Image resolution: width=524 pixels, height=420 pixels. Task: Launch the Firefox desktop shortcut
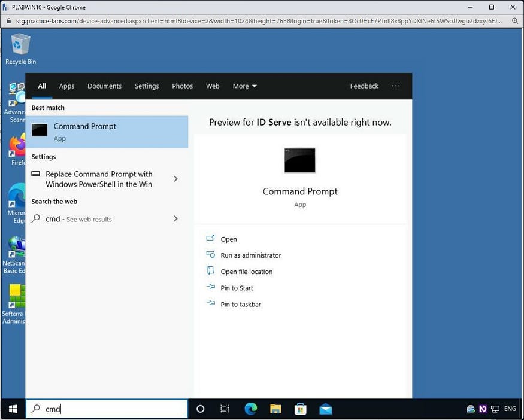[x=17, y=150]
